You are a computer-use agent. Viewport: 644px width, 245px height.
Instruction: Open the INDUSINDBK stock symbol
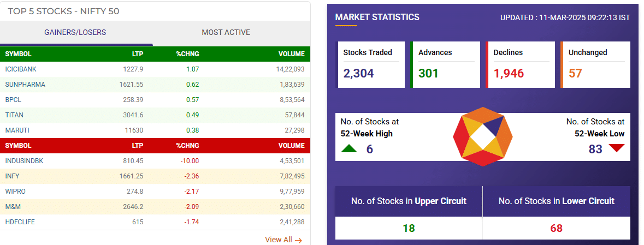24,161
